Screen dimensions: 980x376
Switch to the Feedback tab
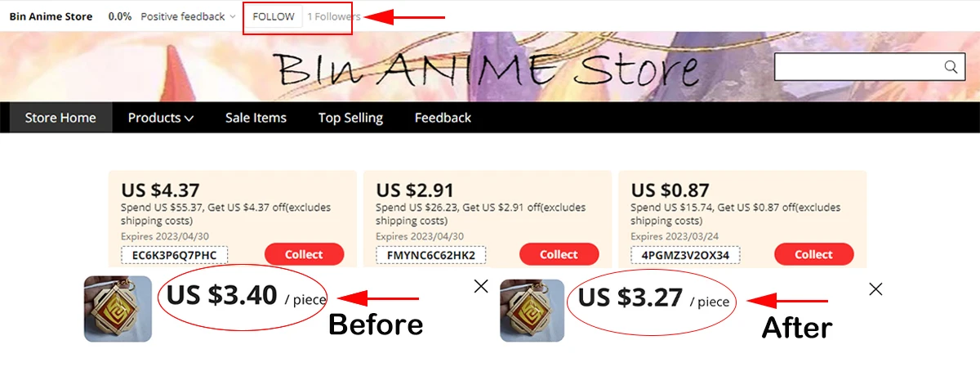pos(443,118)
